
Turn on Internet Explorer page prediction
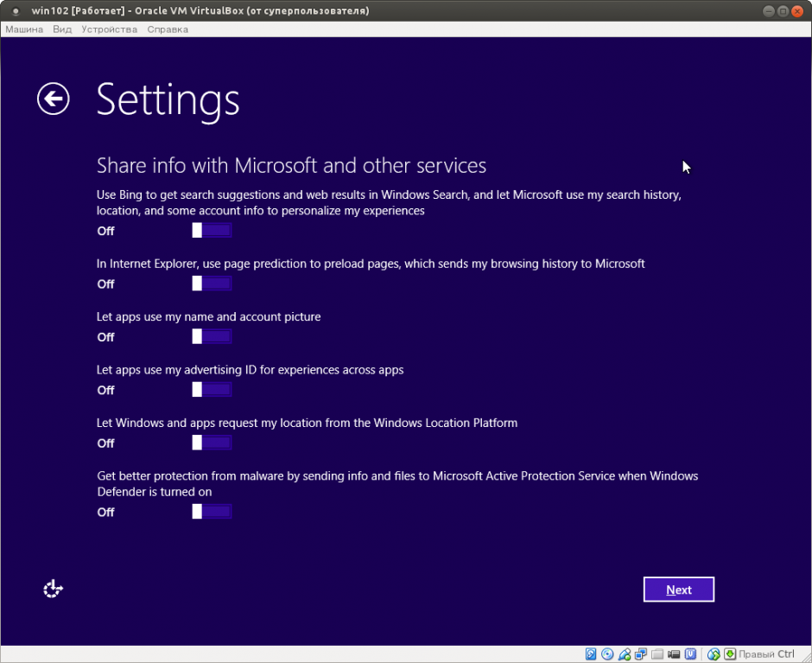[212, 284]
